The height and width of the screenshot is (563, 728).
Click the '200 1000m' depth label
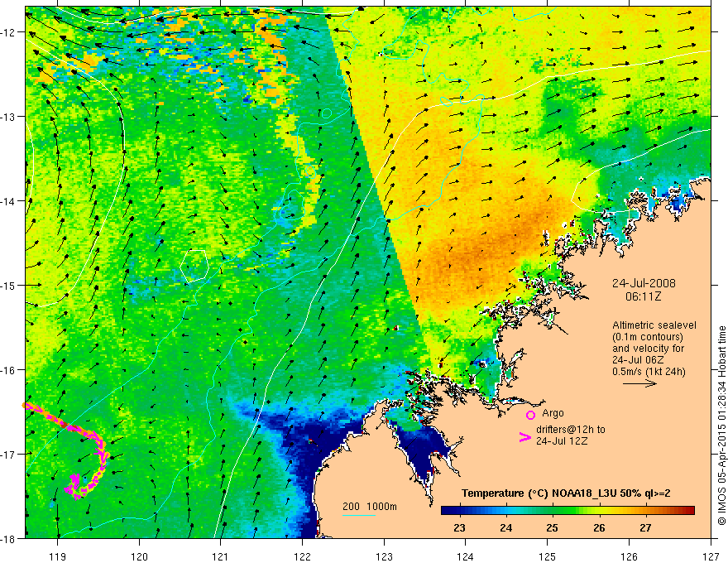370,507
